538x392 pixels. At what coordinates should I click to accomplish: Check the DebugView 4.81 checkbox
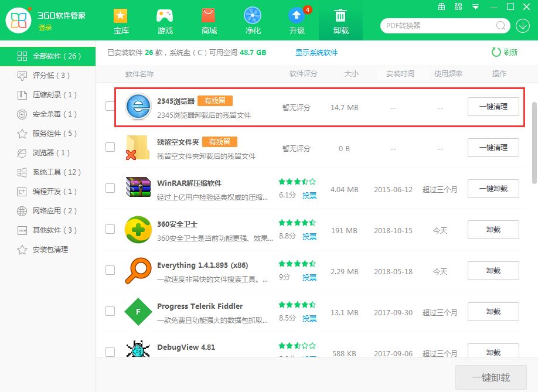[110, 352]
